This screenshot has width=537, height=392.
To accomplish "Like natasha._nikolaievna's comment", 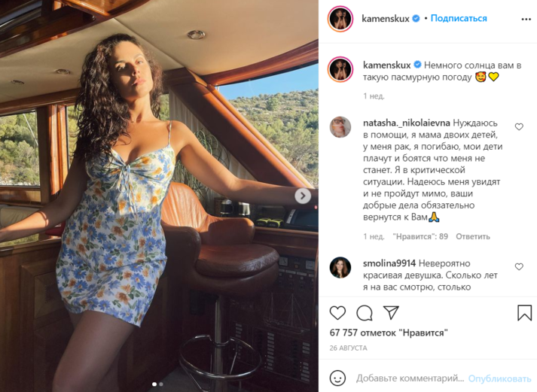I will coord(519,127).
